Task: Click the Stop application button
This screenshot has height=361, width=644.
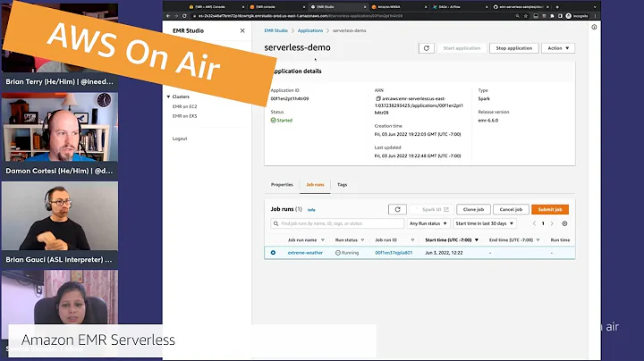Action: (x=513, y=48)
